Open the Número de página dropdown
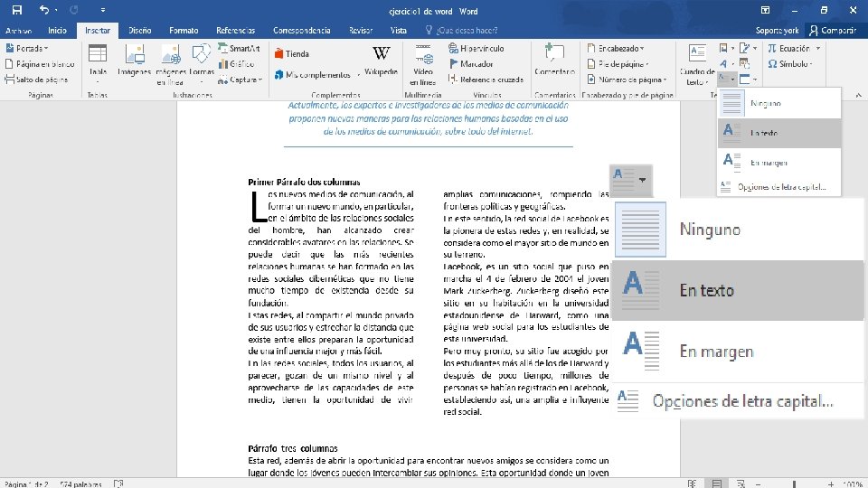Viewport: 868px width, 488px height. click(627, 80)
